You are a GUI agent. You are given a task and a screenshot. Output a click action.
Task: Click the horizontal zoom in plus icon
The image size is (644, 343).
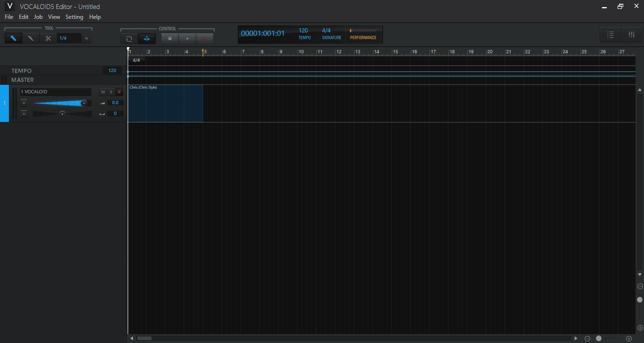[629, 338]
